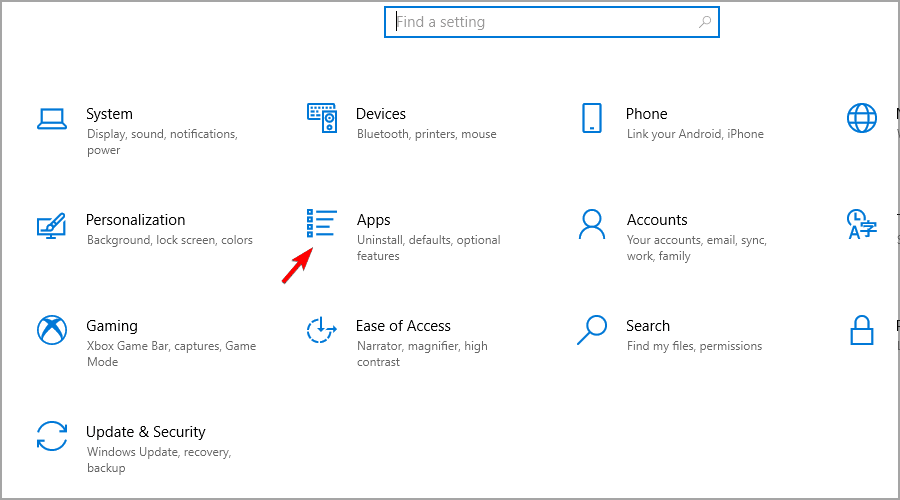Image resolution: width=900 pixels, height=500 pixels.
Task: Click the Gaming Xbox icon
Action: pos(52,330)
